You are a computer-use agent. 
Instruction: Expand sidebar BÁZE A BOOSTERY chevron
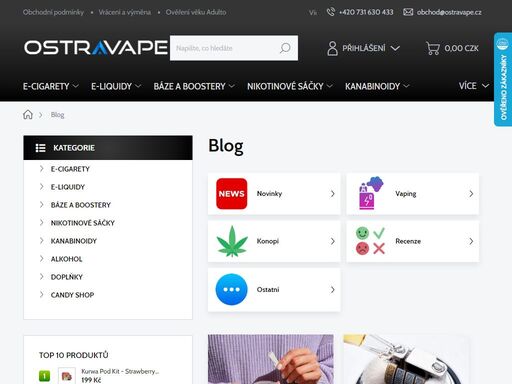(42, 205)
